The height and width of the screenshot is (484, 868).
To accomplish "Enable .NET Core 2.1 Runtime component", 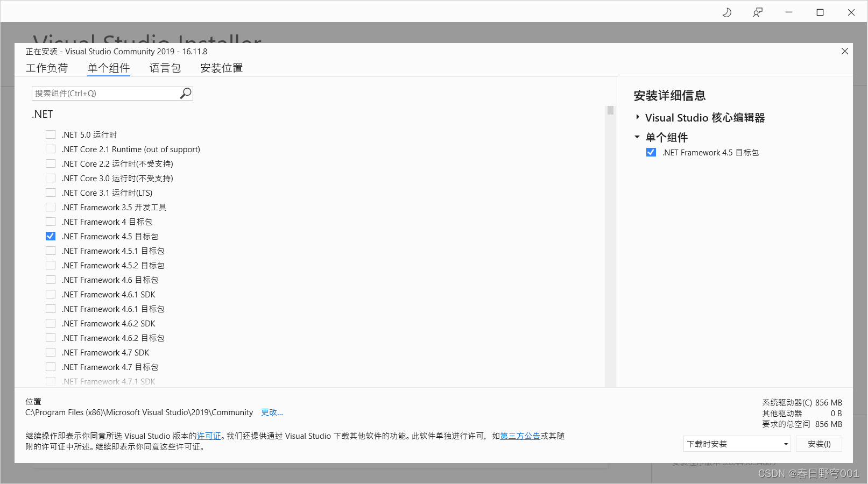I will (x=51, y=149).
